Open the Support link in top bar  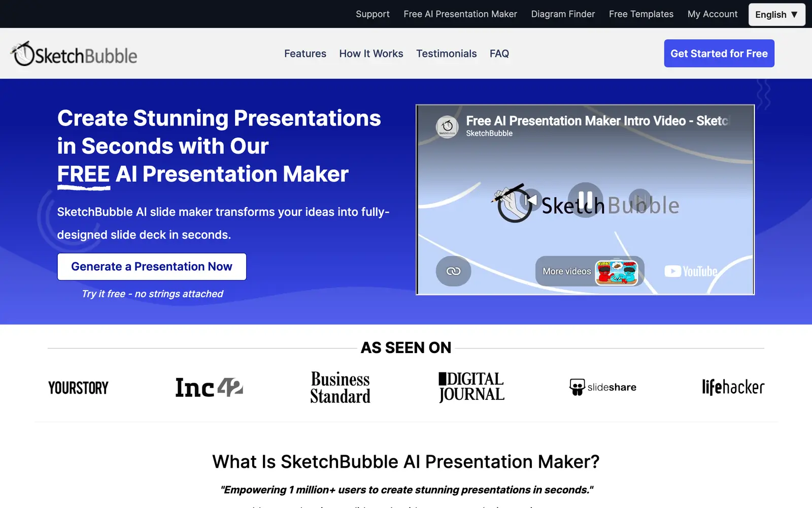pos(373,14)
